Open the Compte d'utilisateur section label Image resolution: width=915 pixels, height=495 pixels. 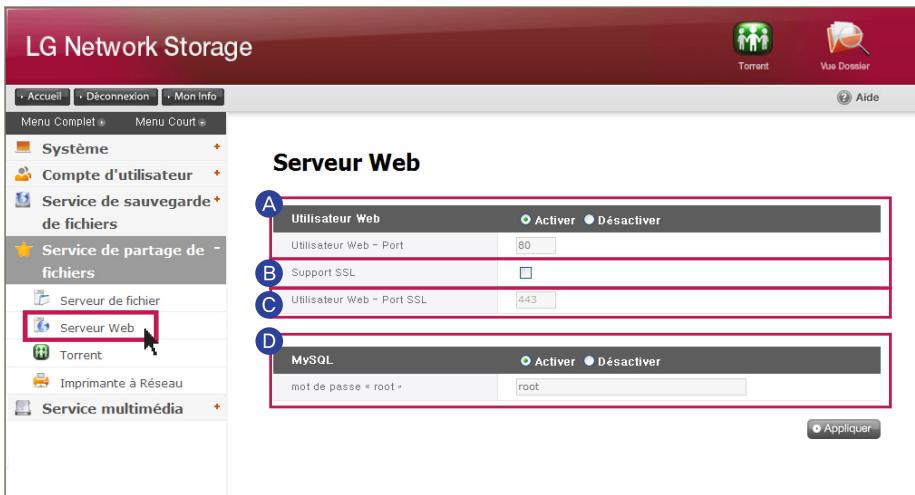coord(117,175)
